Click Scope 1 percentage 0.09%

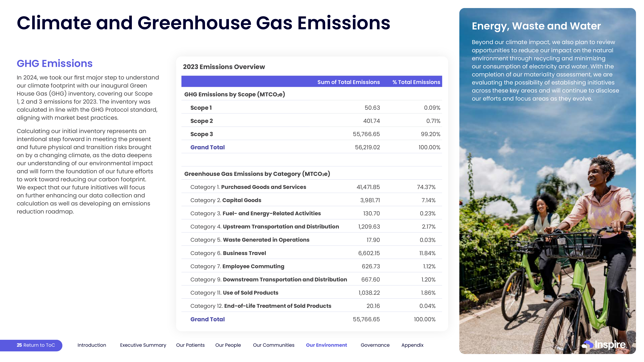coord(432,108)
